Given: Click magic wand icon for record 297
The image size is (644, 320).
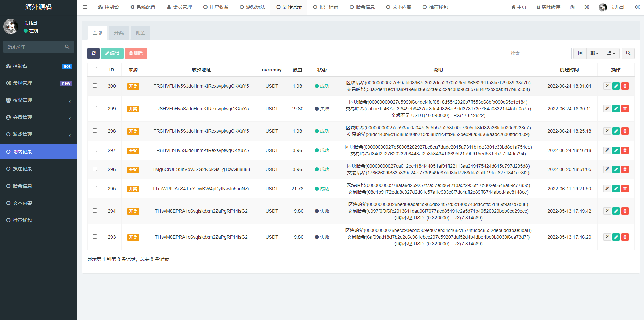Looking at the screenshot, I should point(607,150).
